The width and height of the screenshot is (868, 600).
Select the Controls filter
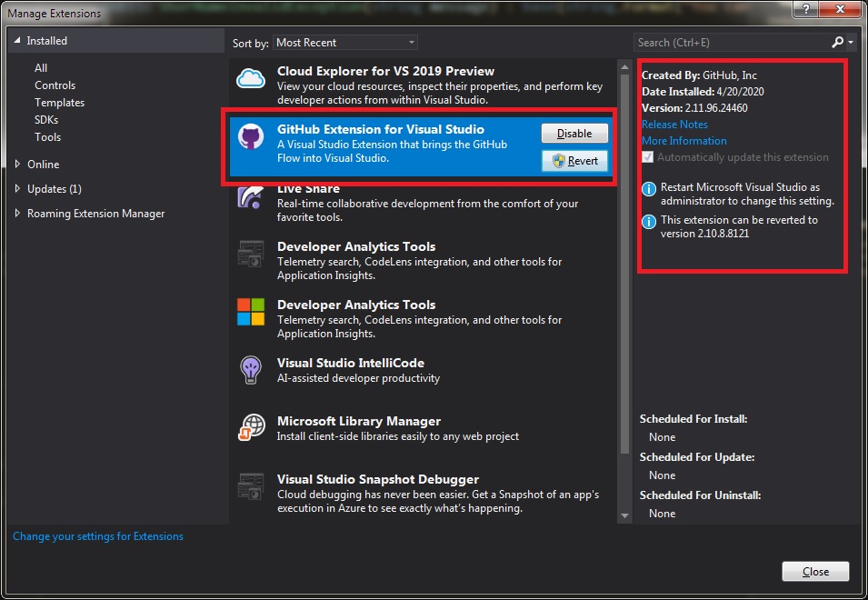pos(55,85)
